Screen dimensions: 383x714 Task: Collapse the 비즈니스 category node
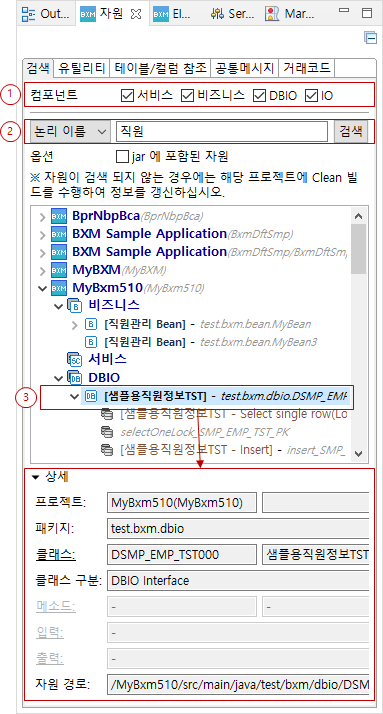pos(58,306)
